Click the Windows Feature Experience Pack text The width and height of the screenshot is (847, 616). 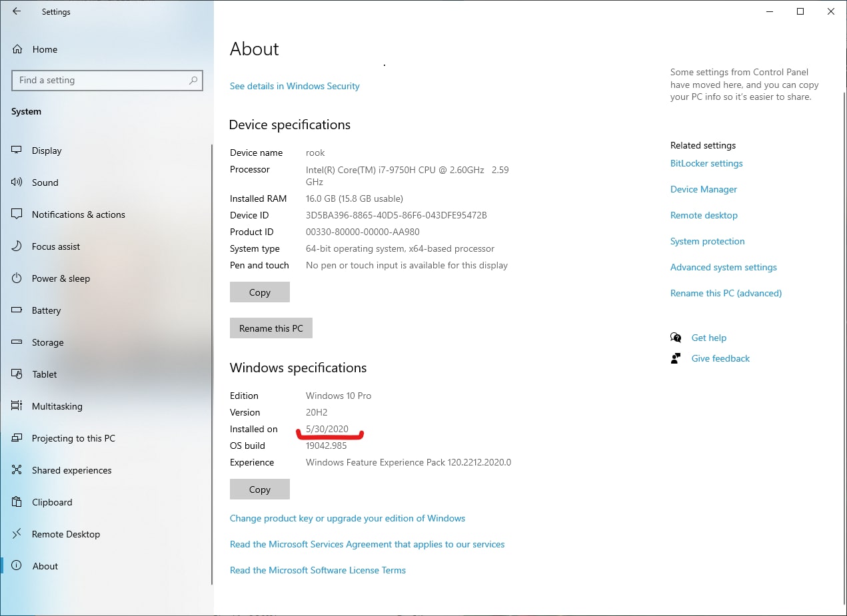pyautogui.click(x=409, y=462)
